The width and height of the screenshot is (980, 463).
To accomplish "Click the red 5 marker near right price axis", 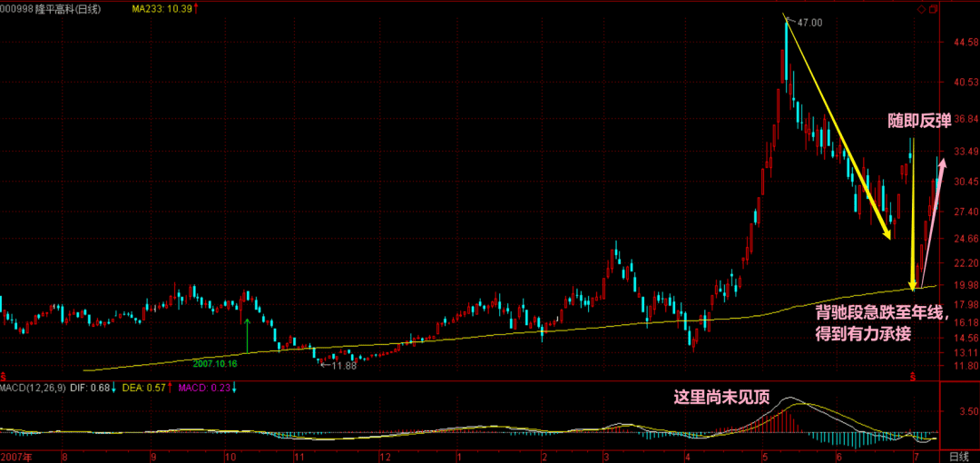I will [x=914, y=375].
